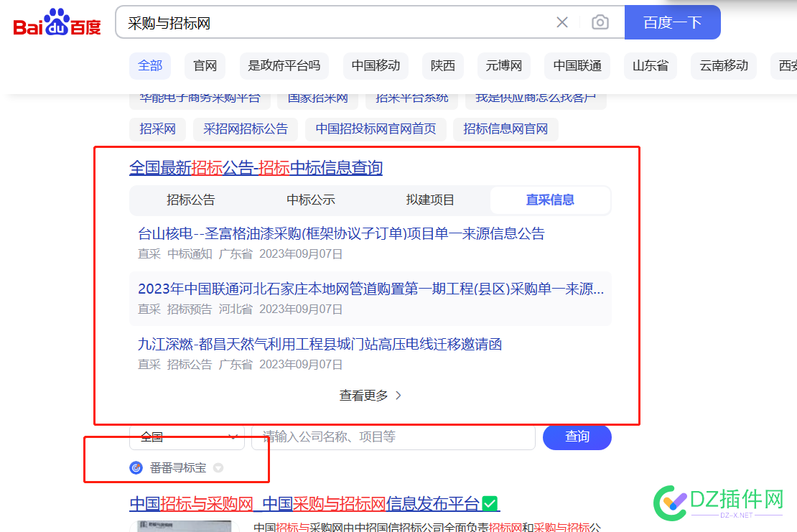Select the 官网 filter chip

(205, 65)
